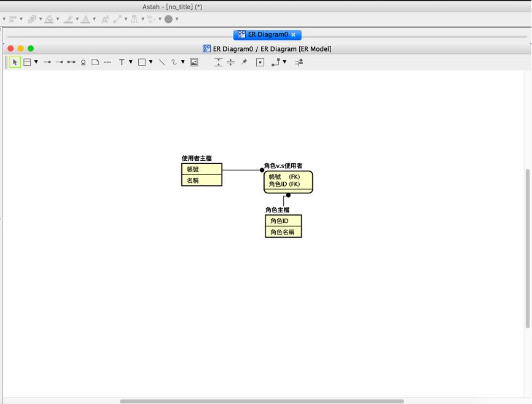Click the Set Font icon
The width and height of the screenshot is (532, 404).
[105, 19]
